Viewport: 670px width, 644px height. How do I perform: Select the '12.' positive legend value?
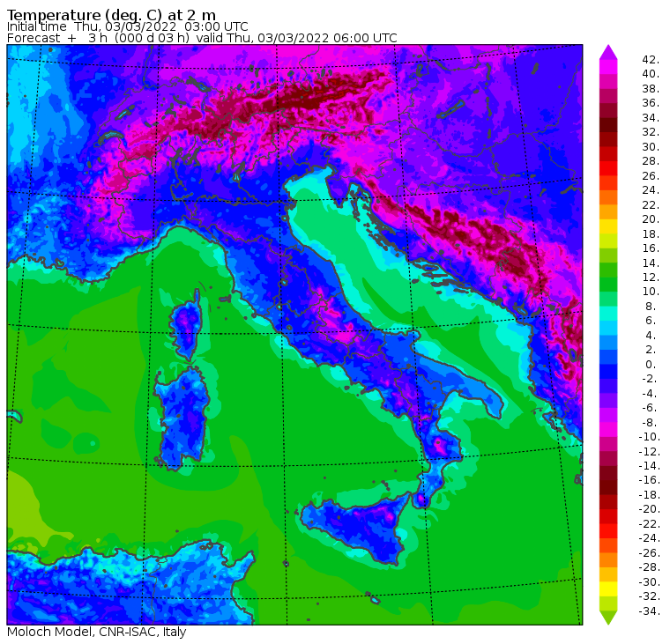pos(651,278)
